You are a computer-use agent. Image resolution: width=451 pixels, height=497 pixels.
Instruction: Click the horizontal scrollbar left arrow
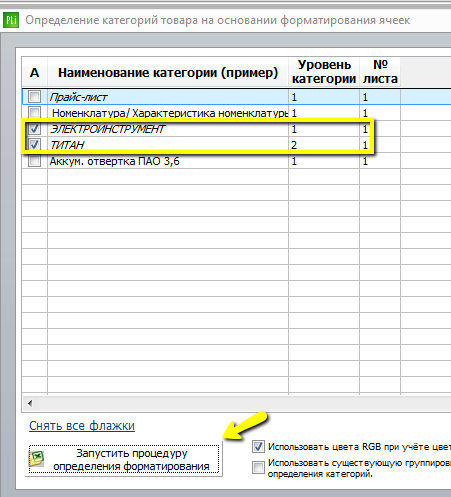point(30,403)
